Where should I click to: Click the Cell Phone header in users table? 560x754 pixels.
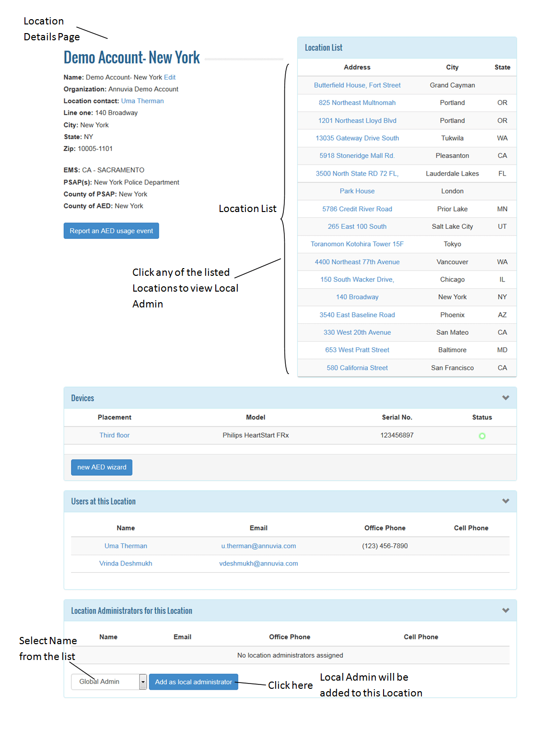(471, 528)
